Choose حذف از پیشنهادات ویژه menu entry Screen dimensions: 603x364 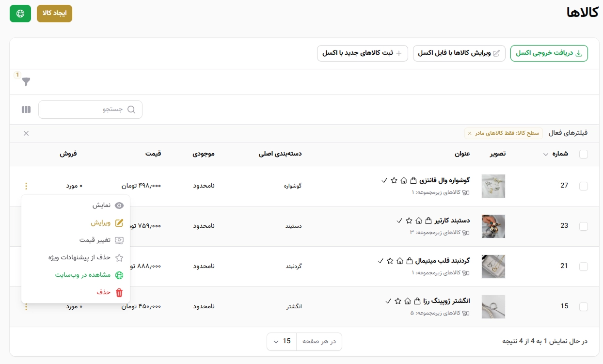tap(76, 257)
